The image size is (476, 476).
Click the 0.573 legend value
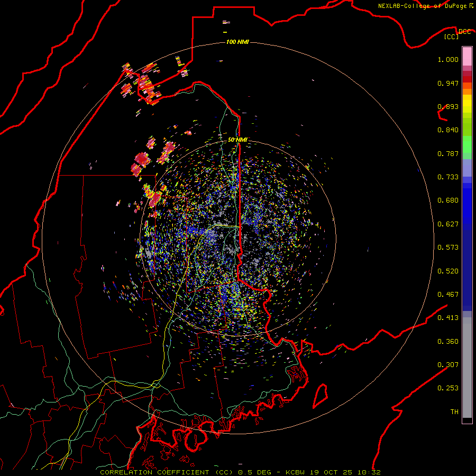[x=448, y=248]
